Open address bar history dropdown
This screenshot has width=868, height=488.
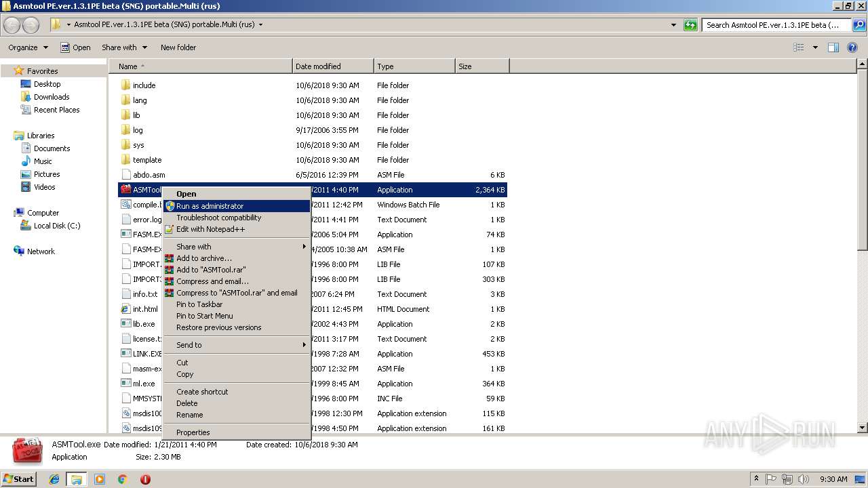click(673, 25)
